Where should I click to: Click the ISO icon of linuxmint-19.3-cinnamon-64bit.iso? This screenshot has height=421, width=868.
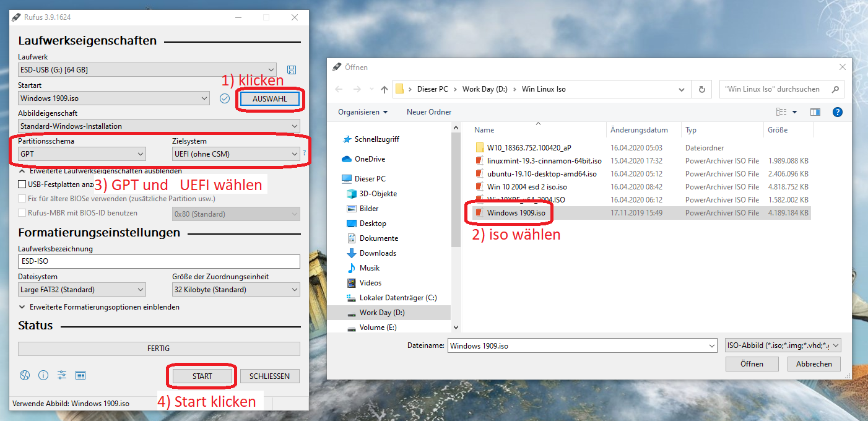[x=479, y=160]
